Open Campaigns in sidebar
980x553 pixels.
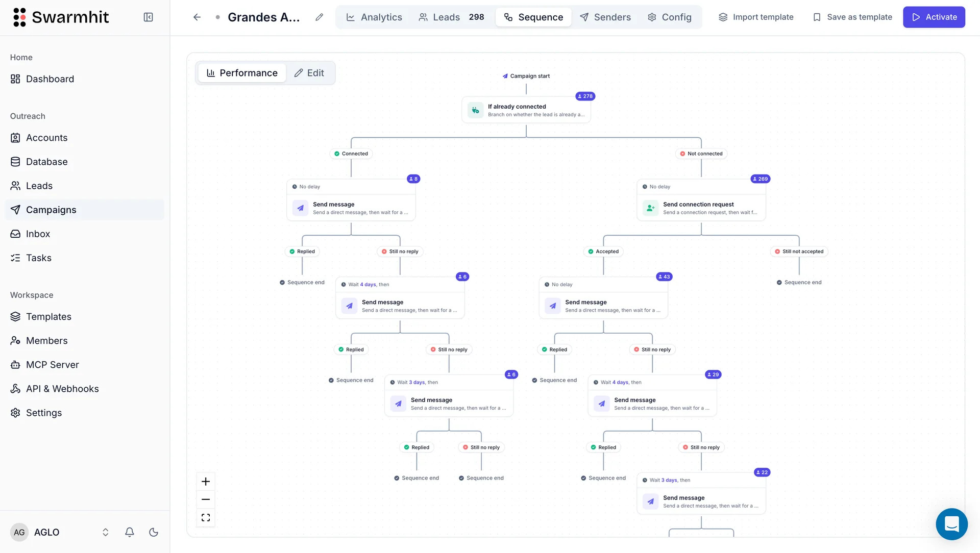[84, 210]
